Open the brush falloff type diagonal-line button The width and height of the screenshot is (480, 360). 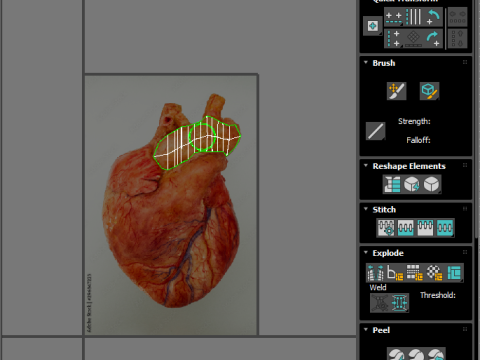375,131
